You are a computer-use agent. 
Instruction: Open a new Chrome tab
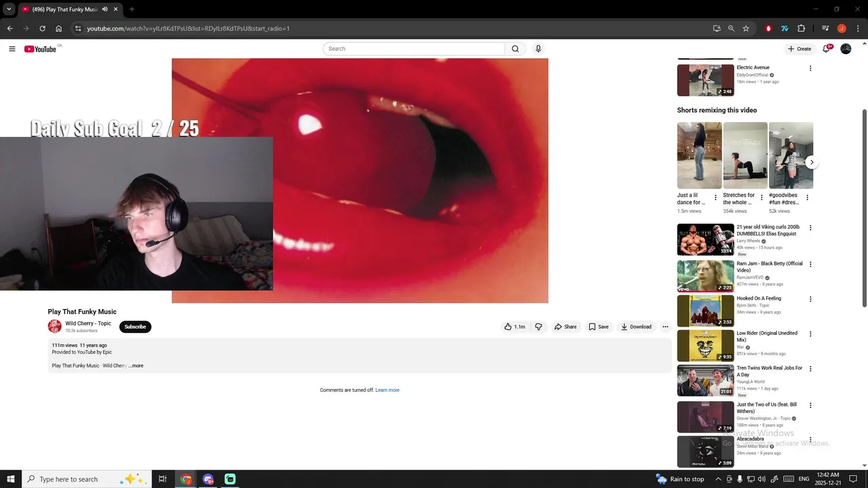132,9
